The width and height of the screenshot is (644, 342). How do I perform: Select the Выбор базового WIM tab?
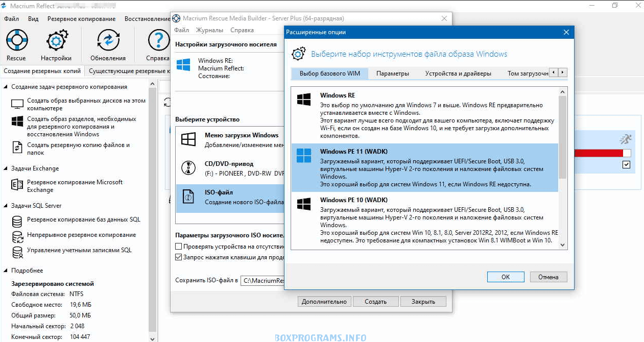click(x=330, y=73)
